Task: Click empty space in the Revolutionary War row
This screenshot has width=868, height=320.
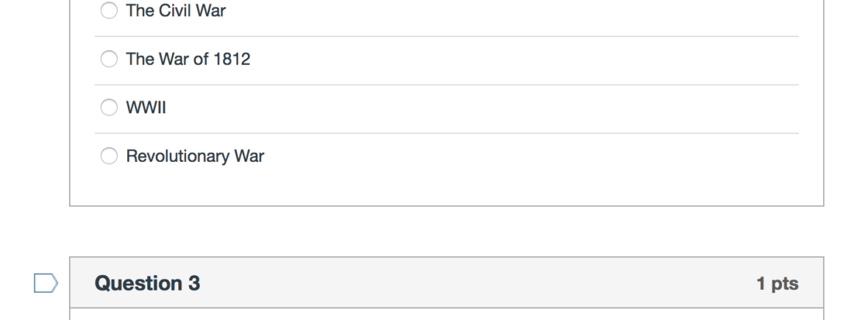Action: 515,156
